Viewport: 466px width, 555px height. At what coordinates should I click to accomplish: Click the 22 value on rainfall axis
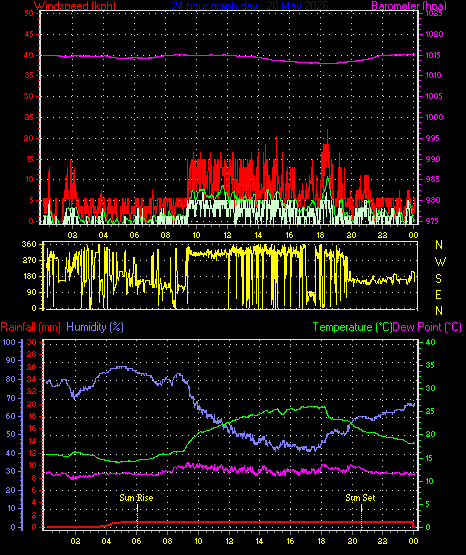31,391
